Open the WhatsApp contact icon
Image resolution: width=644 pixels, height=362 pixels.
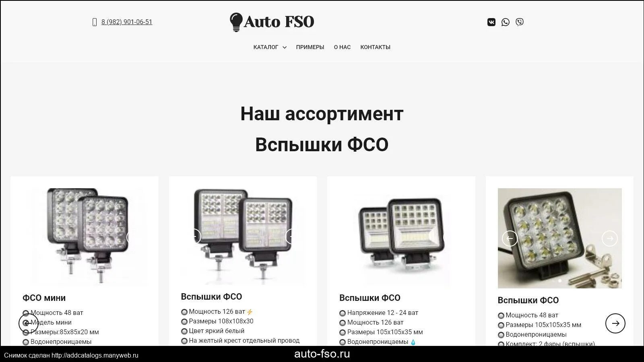click(x=506, y=22)
